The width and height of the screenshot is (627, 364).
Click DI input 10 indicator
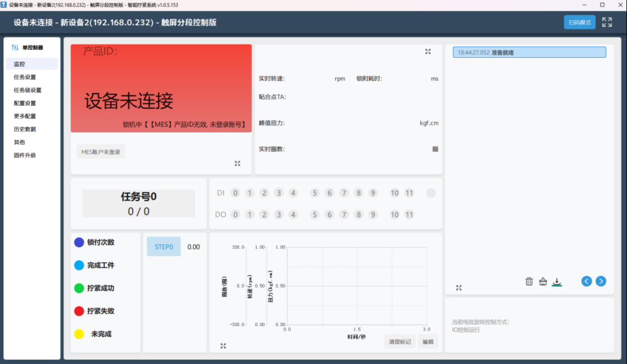(x=395, y=193)
